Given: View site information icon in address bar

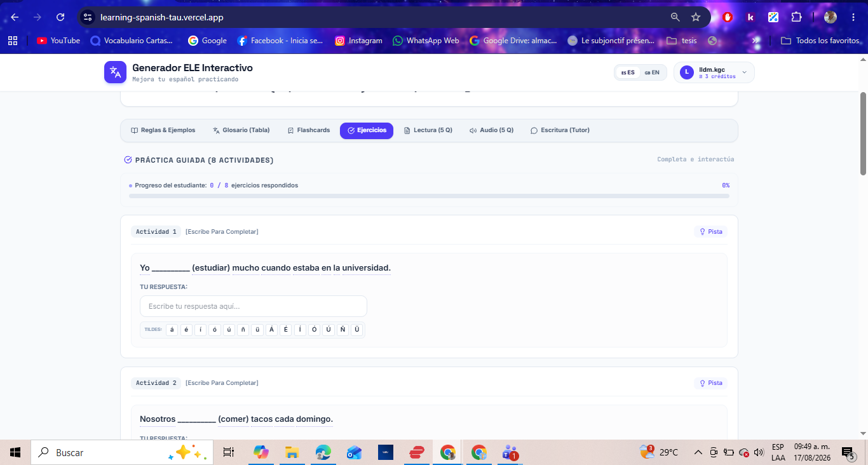Looking at the screenshot, I should (88, 17).
